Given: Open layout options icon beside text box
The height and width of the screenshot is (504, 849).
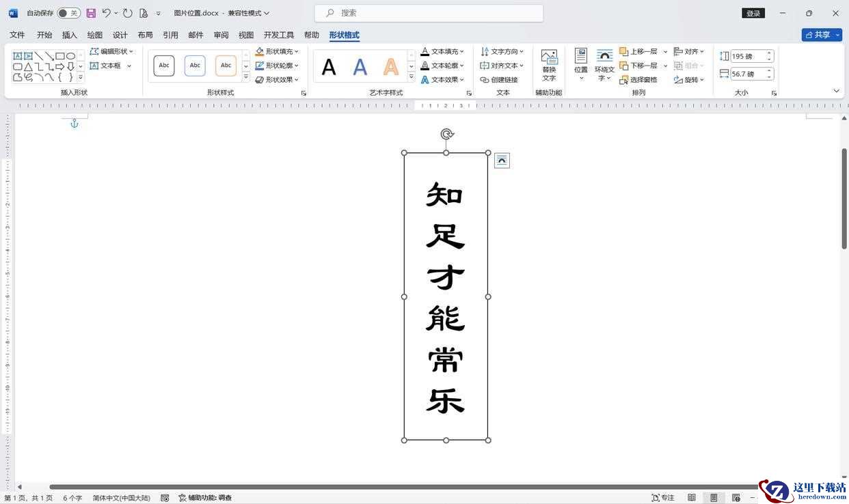Looking at the screenshot, I should pos(502,160).
